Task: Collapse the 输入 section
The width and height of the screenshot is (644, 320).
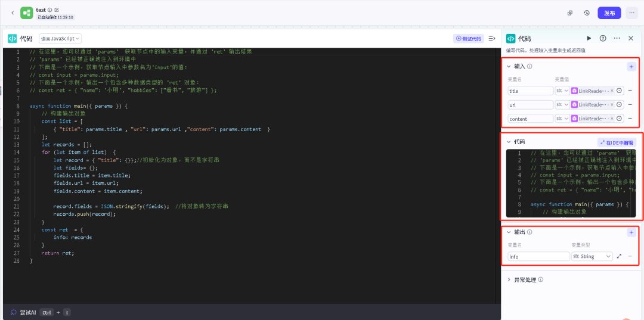Action: click(509, 66)
